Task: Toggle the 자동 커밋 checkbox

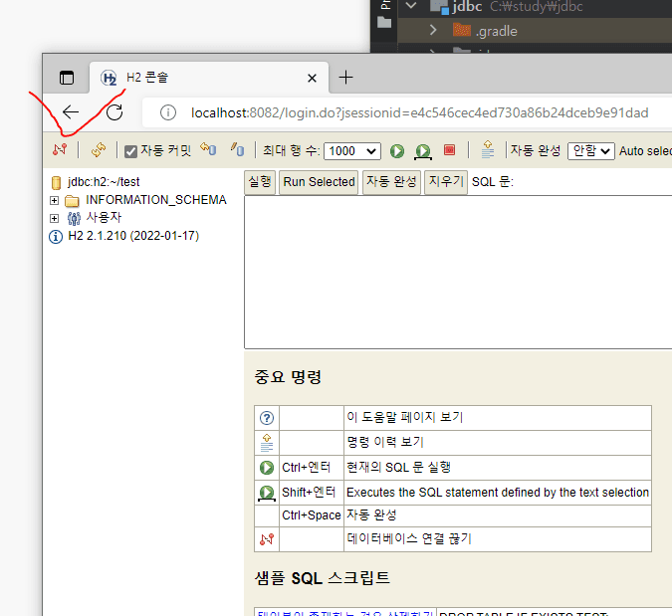Action: 130,151
